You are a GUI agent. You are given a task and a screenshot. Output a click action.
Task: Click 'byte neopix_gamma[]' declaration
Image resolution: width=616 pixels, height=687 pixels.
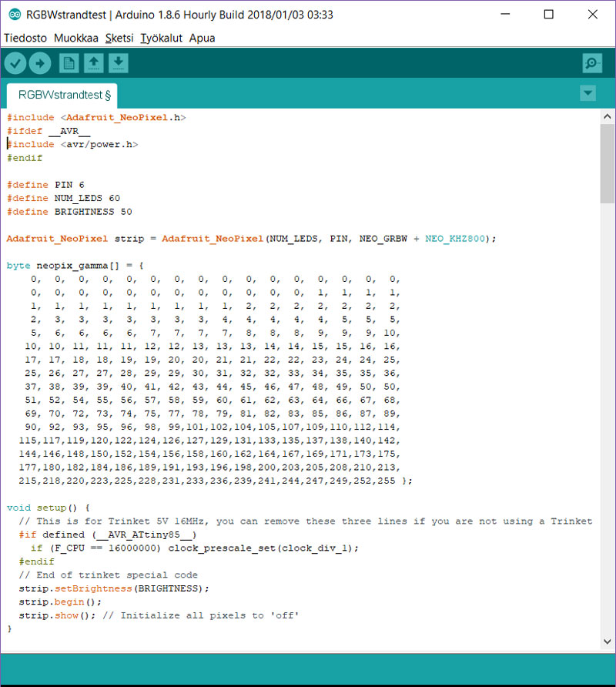coord(62,266)
